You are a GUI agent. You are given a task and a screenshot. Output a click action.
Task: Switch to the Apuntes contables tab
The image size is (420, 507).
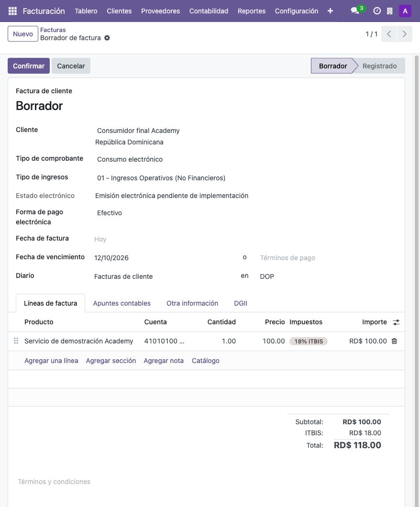tap(122, 303)
